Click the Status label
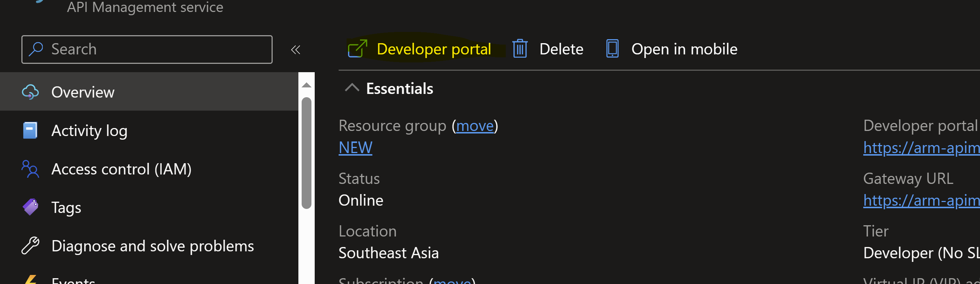 click(x=359, y=178)
